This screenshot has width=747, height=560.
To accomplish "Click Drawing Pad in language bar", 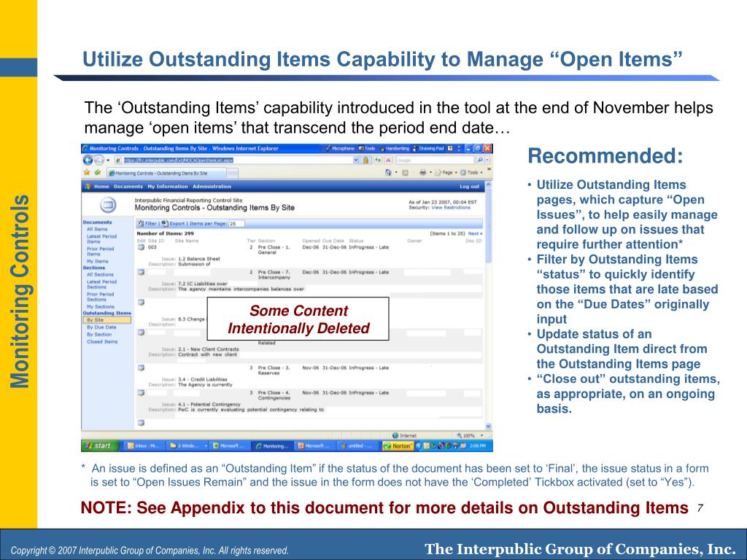I will coord(429,149).
